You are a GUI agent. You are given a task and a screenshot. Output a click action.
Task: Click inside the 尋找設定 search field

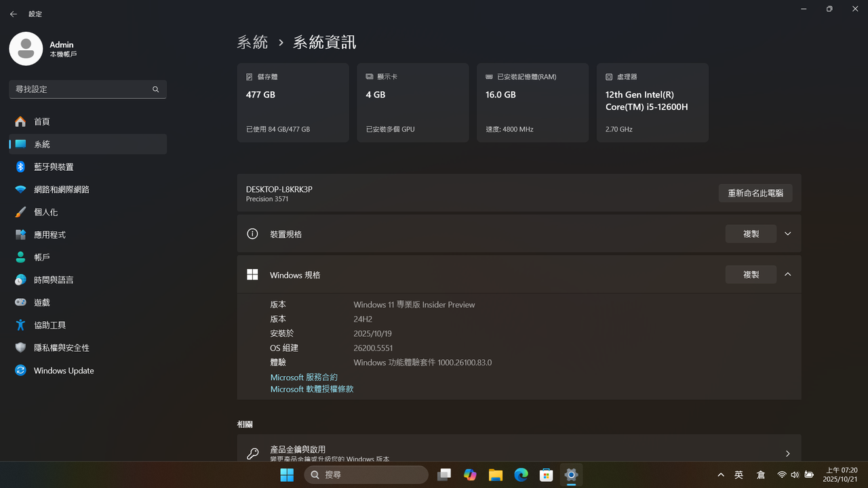87,89
